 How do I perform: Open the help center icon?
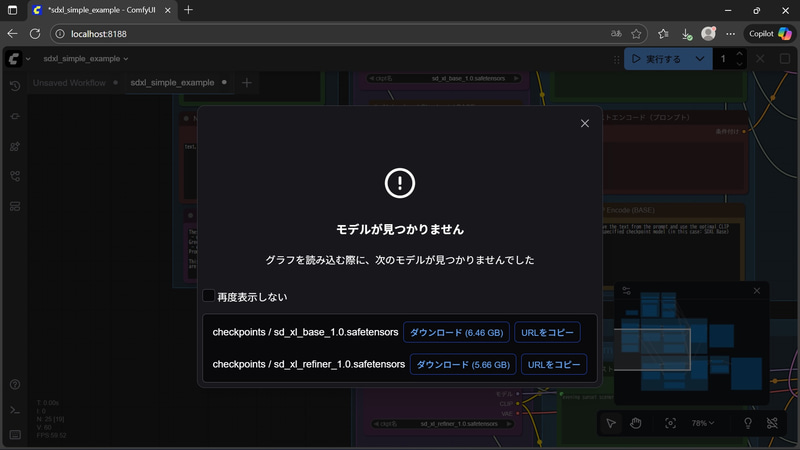tap(15, 384)
